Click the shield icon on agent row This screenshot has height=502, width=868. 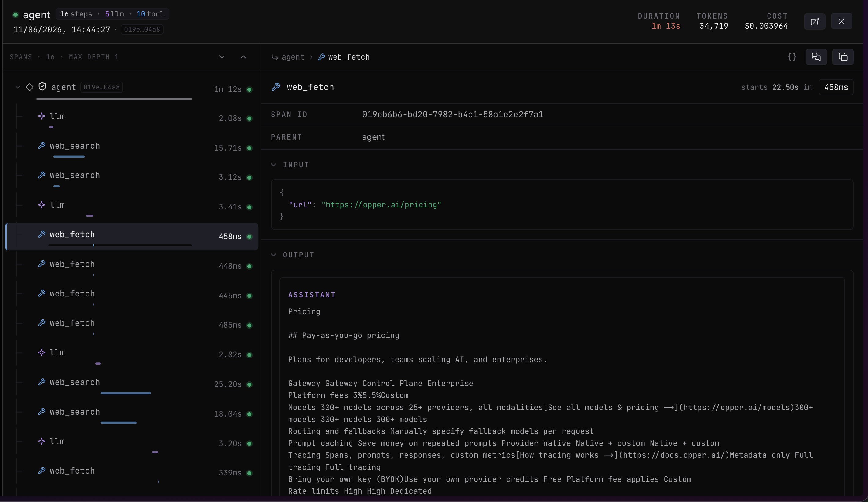(42, 86)
